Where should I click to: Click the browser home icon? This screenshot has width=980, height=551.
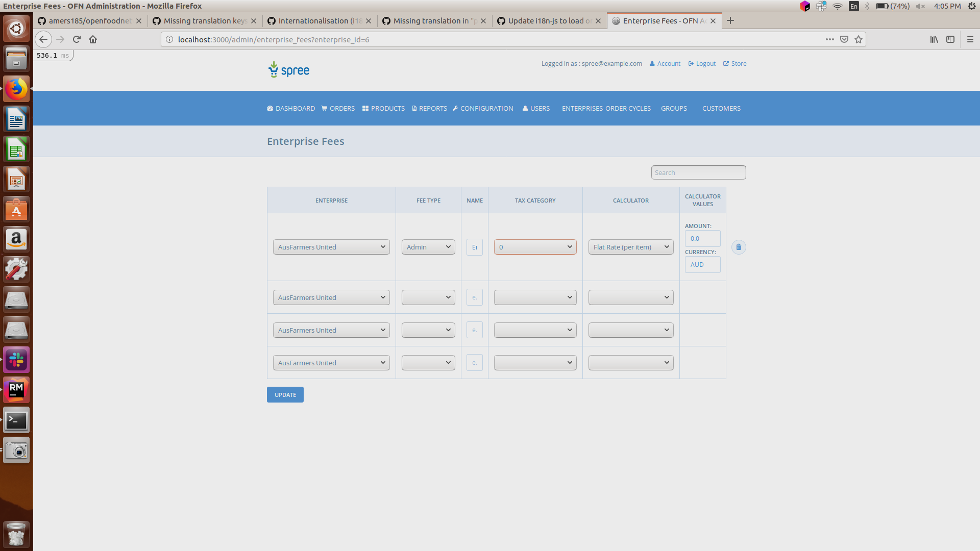[x=93, y=39]
